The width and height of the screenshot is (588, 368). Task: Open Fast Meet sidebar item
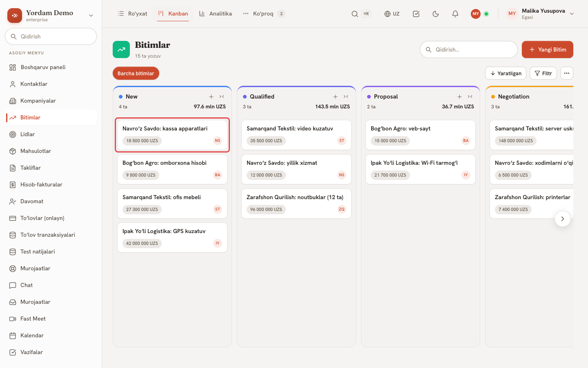(51, 319)
